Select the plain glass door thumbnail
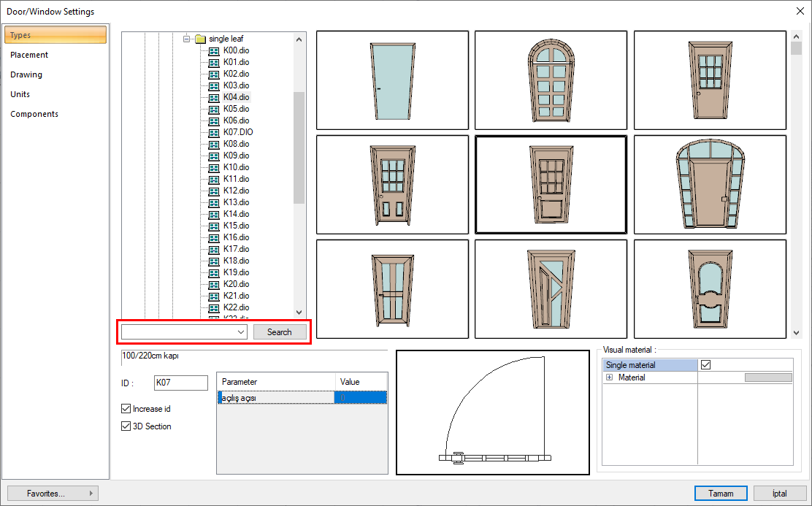The height and width of the screenshot is (506, 812). (392, 80)
